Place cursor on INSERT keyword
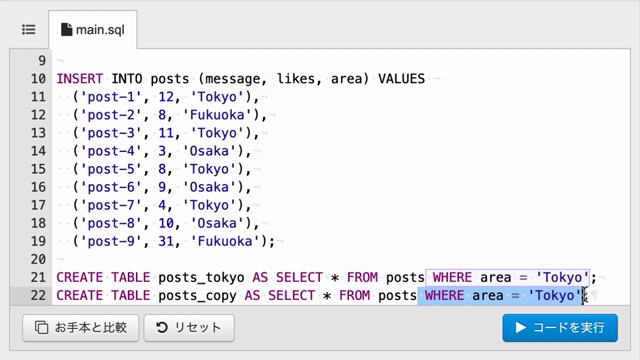Image resolution: width=640 pixels, height=360 pixels. pos(80,78)
